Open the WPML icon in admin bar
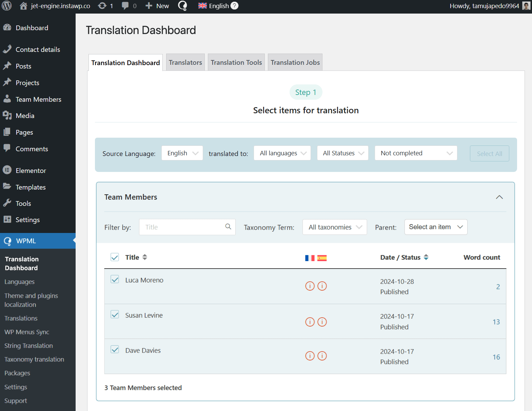The image size is (532, 411). [182, 6]
